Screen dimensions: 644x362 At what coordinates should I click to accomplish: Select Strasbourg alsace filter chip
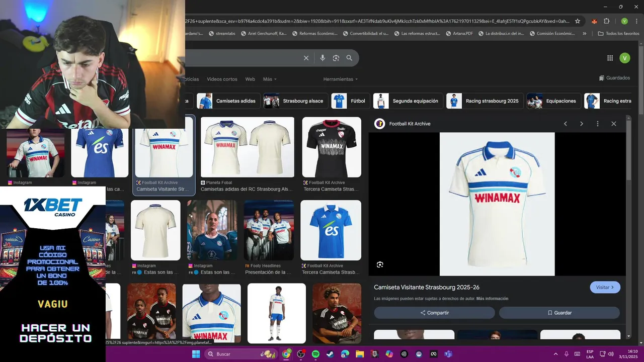click(x=295, y=101)
